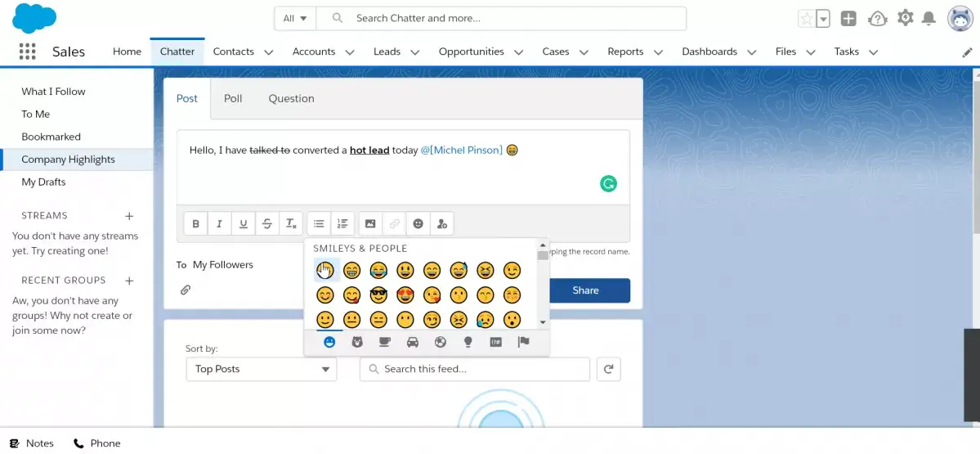Click the emoji button in editor toolbar

click(x=418, y=223)
